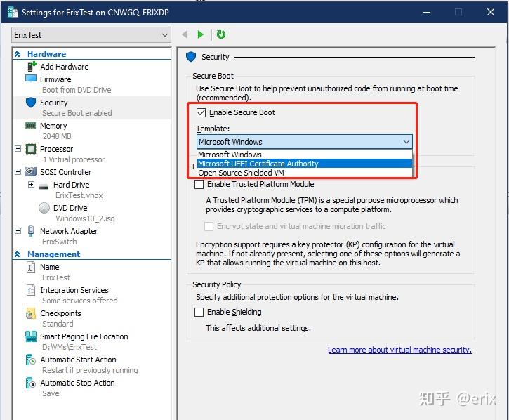Viewport: 509px width, 420px height.
Task: Click the DVD Drive disc icon
Action: pyautogui.click(x=44, y=208)
